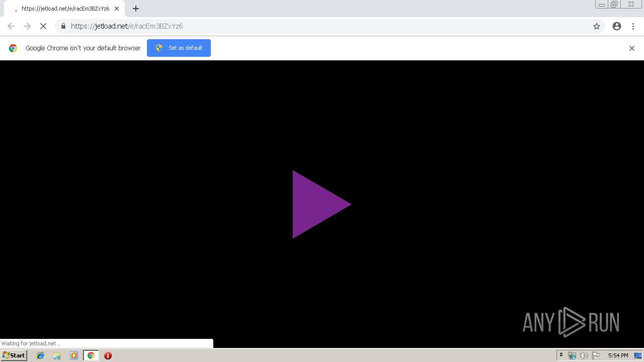Screen dimensions: 644x362
Task: Close the jetload.net tab
Action: coord(117,9)
